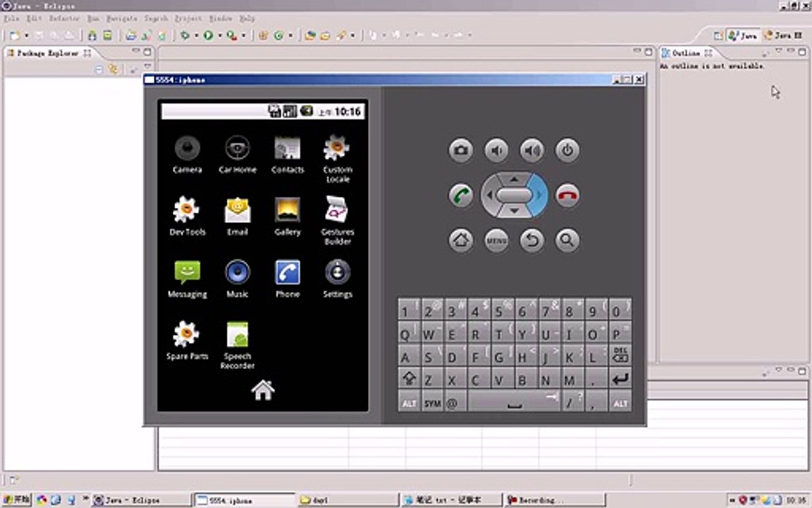Click the emulator back hardware button
Screen dimensions: 812x508
click(532, 241)
